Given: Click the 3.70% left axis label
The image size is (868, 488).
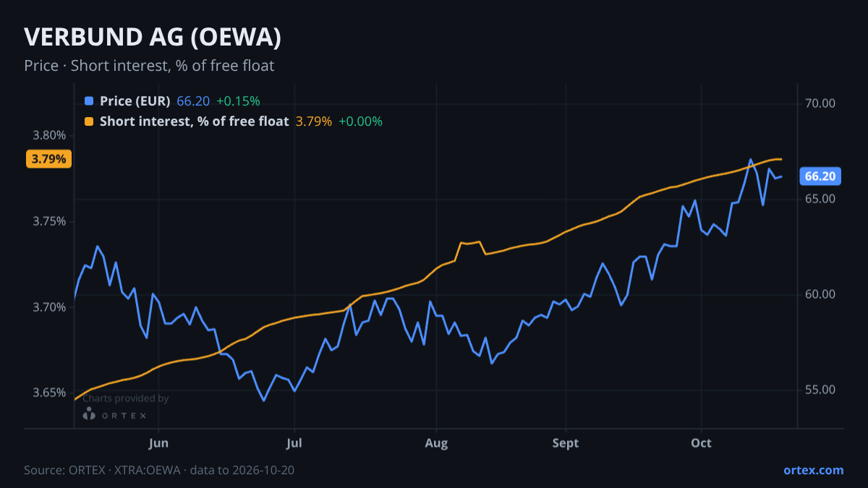Looking at the screenshot, I should tap(50, 307).
